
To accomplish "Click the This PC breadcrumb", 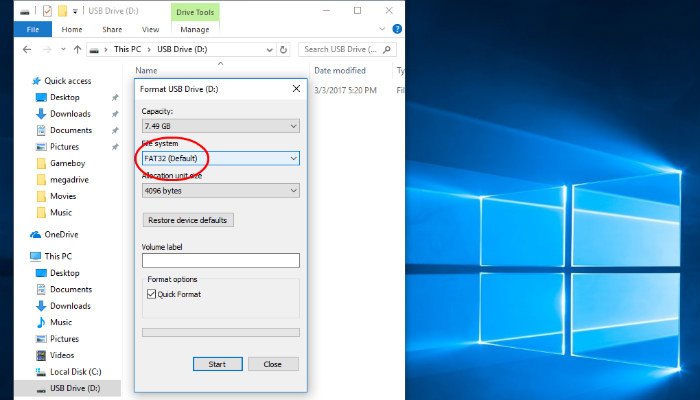I will click(x=127, y=49).
